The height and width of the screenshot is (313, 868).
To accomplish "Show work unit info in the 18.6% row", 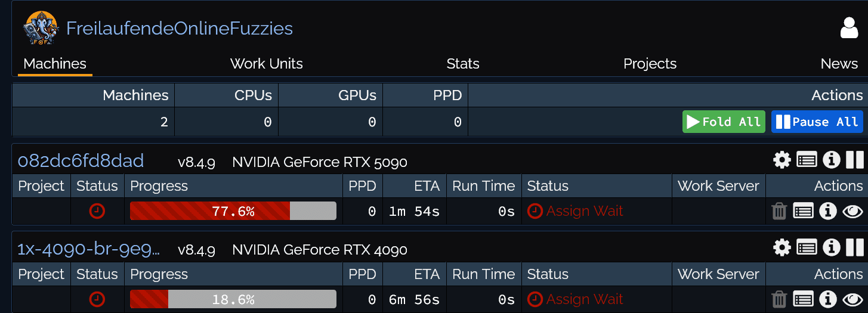I will coord(827,299).
